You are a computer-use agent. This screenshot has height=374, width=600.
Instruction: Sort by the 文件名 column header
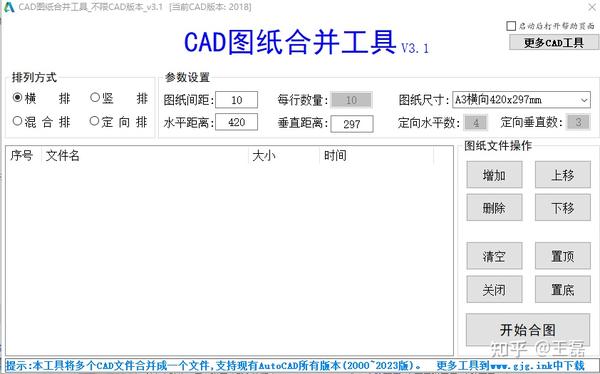[x=145, y=155]
